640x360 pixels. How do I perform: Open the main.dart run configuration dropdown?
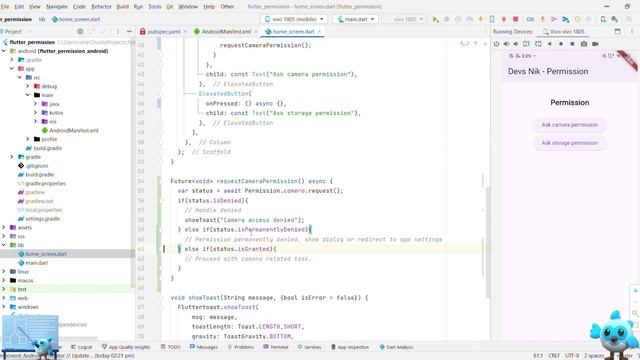(x=356, y=19)
